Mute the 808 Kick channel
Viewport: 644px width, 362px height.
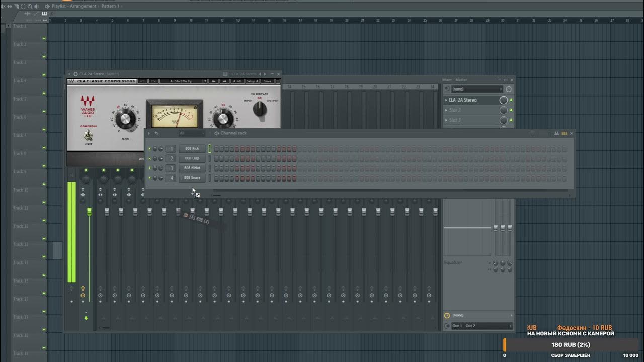coord(149,149)
